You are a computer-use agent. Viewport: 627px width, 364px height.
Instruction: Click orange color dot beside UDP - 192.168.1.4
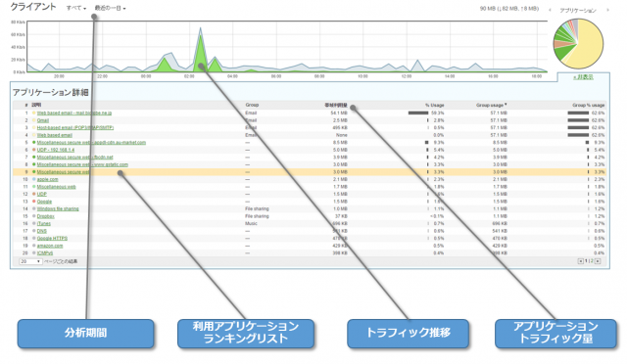pyautogui.click(x=34, y=150)
